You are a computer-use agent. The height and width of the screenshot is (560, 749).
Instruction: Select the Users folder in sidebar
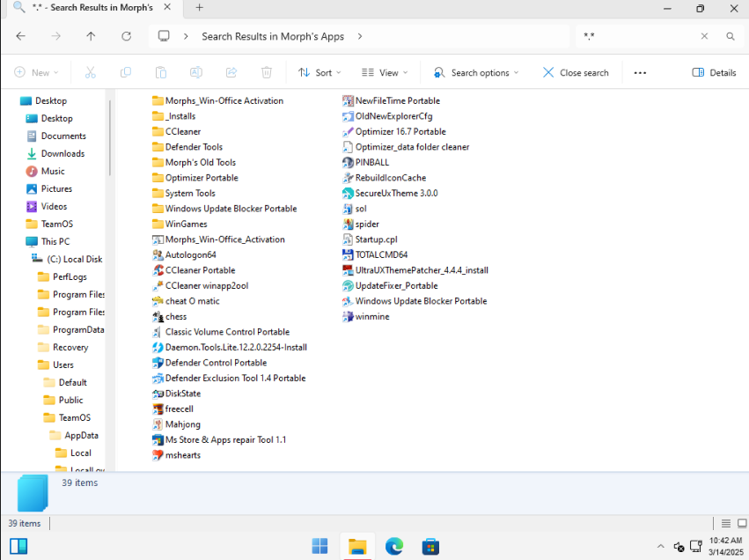click(63, 365)
